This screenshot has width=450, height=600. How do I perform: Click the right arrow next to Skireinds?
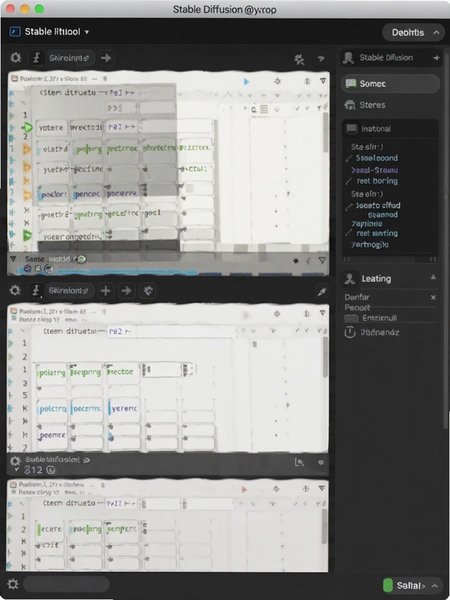[x=106, y=58]
